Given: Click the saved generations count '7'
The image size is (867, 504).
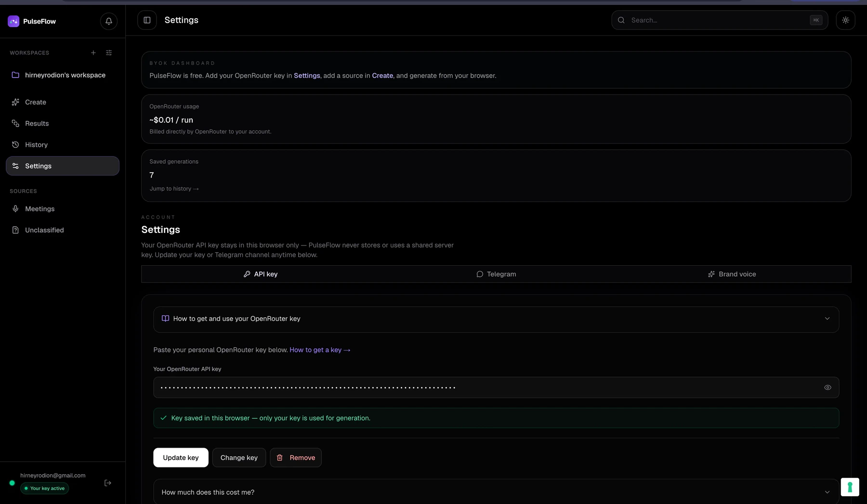Looking at the screenshot, I should point(152,175).
